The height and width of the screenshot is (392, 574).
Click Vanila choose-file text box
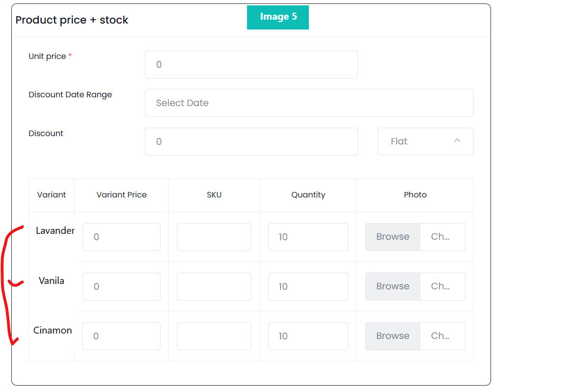[x=442, y=286]
